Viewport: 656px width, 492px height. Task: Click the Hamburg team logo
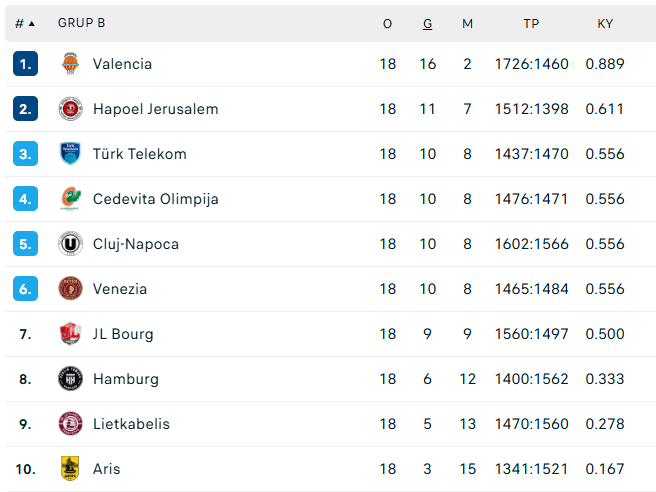click(70, 379)
